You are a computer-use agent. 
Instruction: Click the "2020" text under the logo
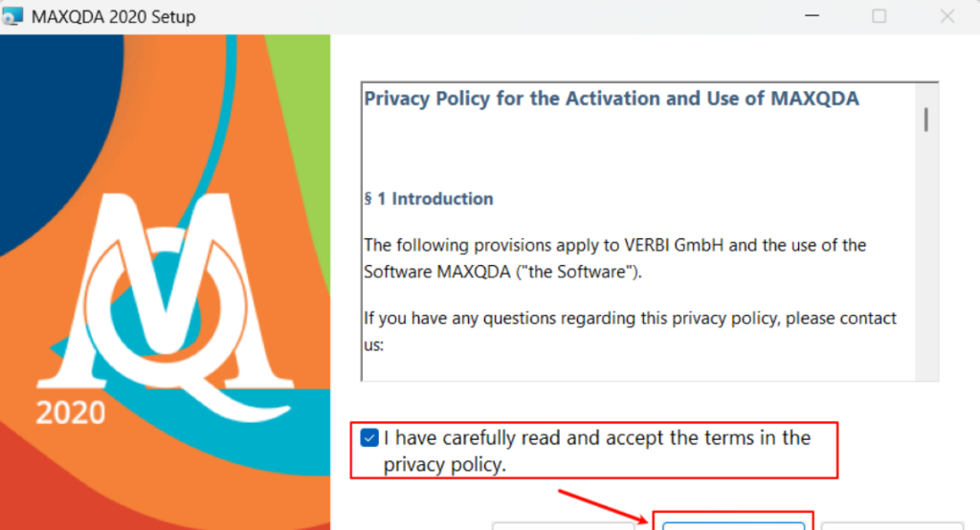tap(70, 413)
